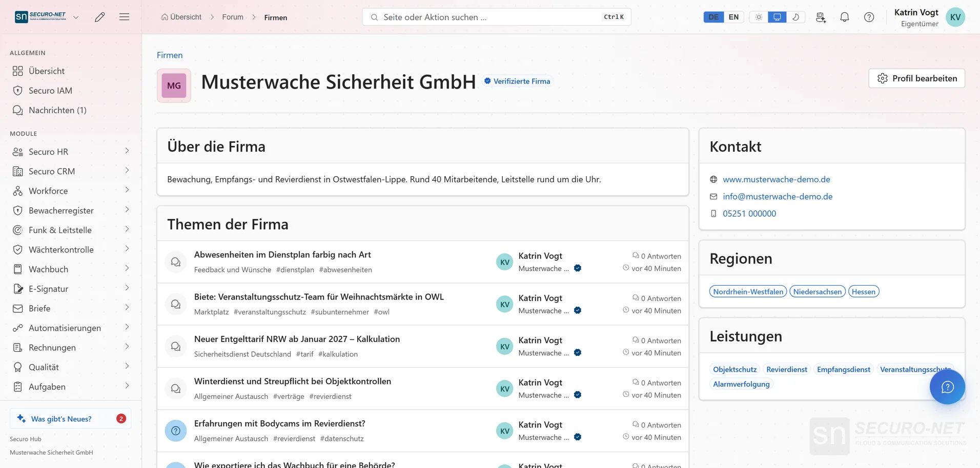Viewport: 980px width, 468px height.
Task: Expand the Funk & Leitstelle chevron
Action: coord(127,229)
